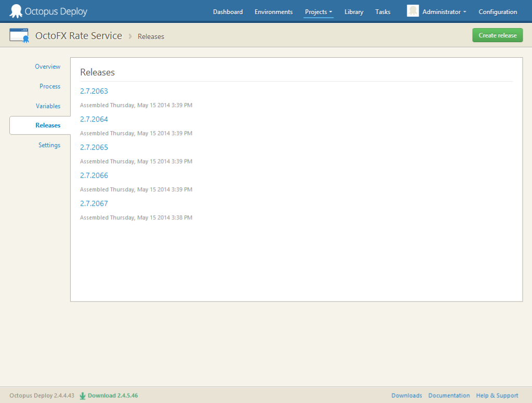This screenshot has width=532, height=403.
Task: Click the Octopus Deploy logo icon
Action: coord(16,11)
